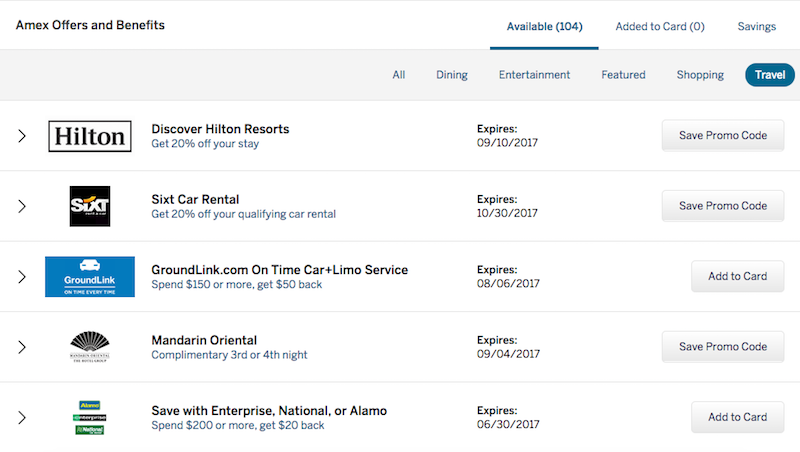Click 'Spend $150 or more, get $50 back'
The height and width of the screenshot is (452, 800).
[x=237, y=285]
